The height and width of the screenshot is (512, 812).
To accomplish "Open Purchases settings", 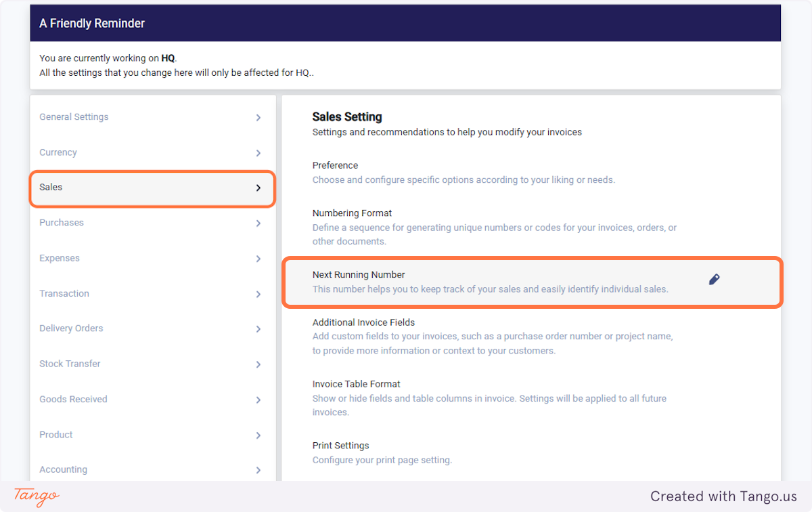I will [x=153, y=223].
